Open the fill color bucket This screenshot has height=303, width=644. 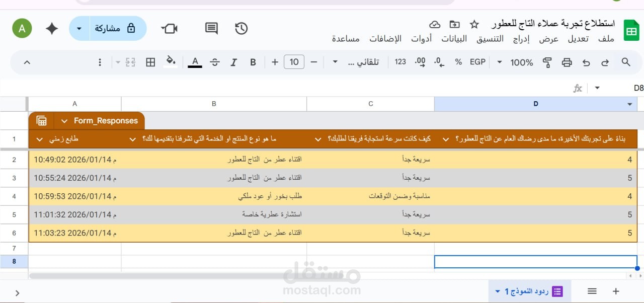[x=171, y=62]
